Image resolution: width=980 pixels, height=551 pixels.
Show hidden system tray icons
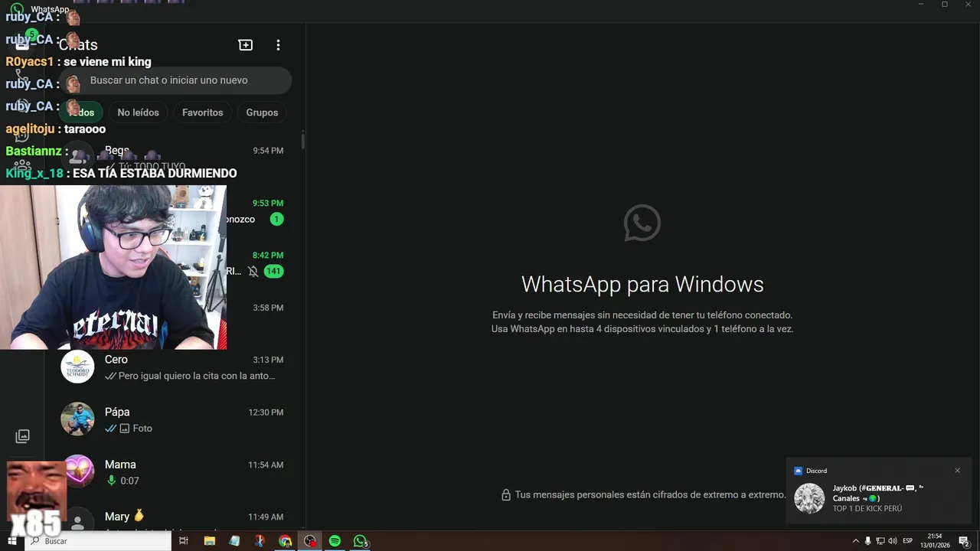point(856,541)
